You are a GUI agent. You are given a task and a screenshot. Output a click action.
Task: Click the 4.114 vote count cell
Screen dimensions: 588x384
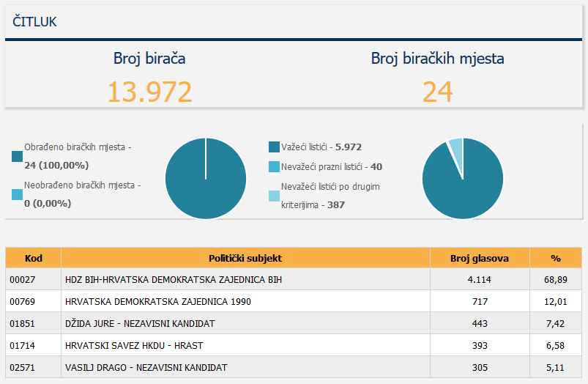point(480,280)
